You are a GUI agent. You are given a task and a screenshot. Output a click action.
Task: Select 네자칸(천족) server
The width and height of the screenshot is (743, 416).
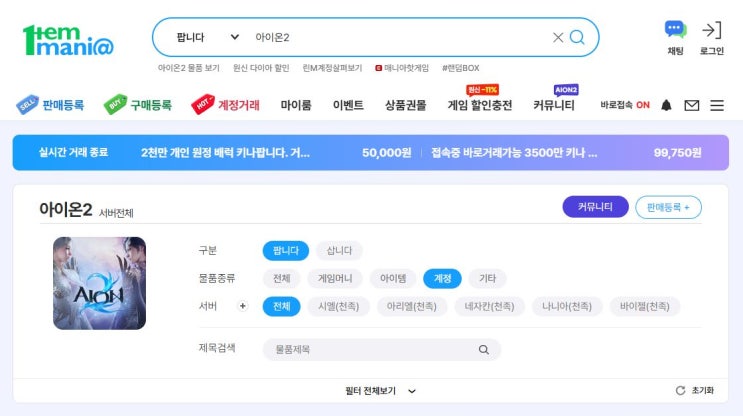pos(489,307)
